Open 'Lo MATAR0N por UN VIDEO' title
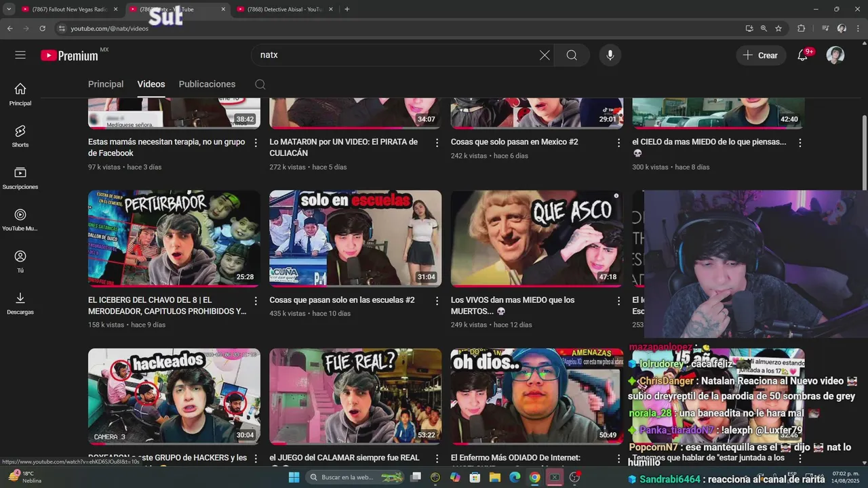Image resolution: width=868 pixels, height=488 pixels. (344, 148)
